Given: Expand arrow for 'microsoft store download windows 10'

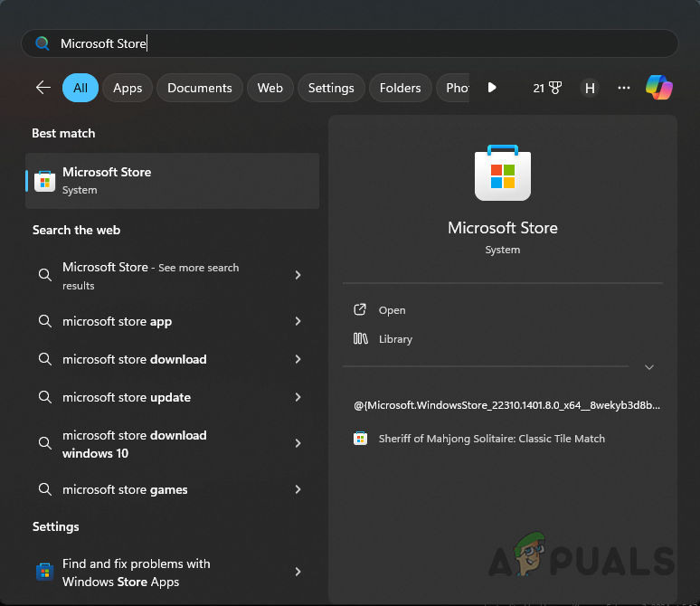Looking at the screenshot, I should 298,443.
